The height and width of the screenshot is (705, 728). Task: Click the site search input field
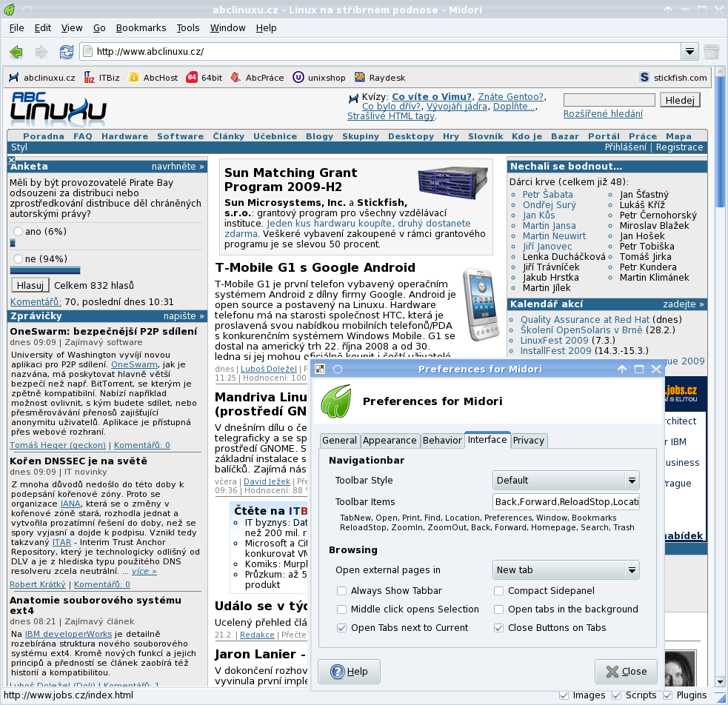[x=610, y=100]
